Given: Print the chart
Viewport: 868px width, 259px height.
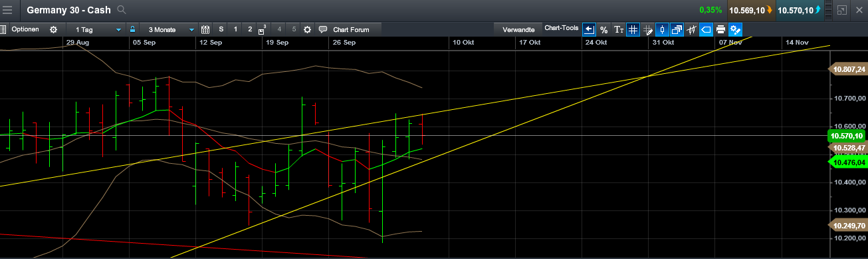Looking at the screenshot, I should 720,29.
